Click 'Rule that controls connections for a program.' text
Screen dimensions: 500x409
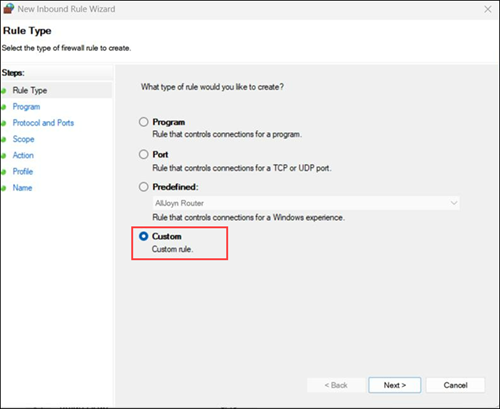coord(227,134)
